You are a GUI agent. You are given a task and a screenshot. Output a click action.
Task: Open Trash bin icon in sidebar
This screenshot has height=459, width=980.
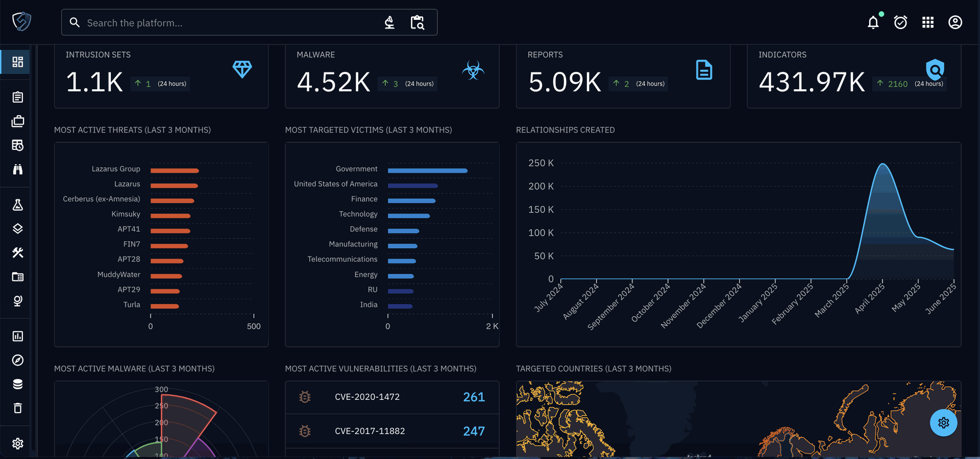(18, 408)
